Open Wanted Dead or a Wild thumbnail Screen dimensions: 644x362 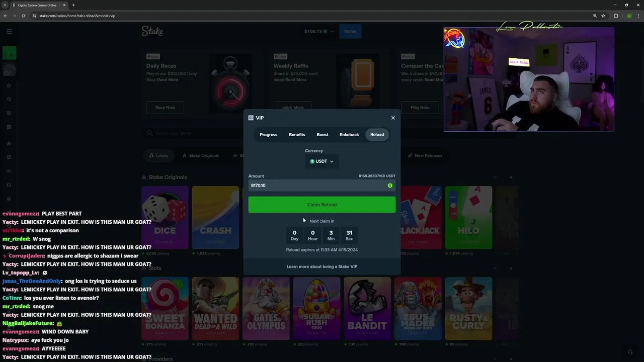tap(215, 308)
